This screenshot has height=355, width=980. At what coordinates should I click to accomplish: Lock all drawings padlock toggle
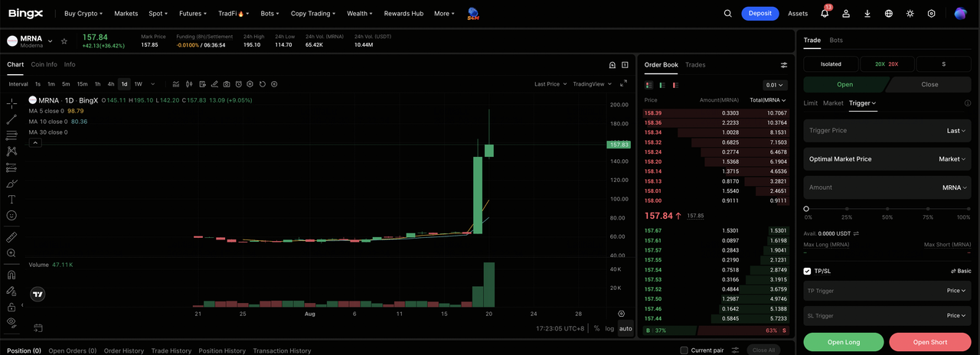coord(11,307)
